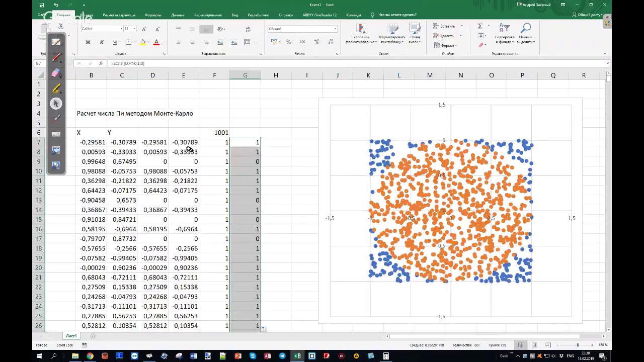Select the Лист1 sheet tab

pyautogui.click(x=71, y=336)
